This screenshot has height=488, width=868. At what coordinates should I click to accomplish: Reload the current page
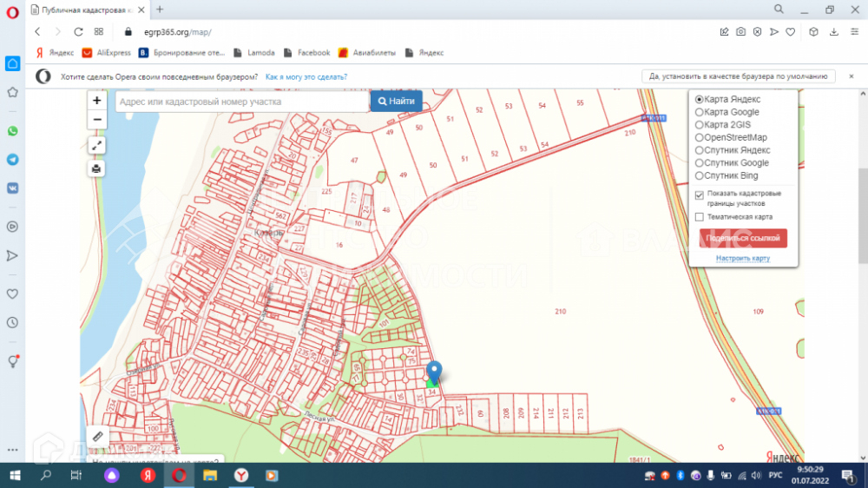(x=78, y=31)
